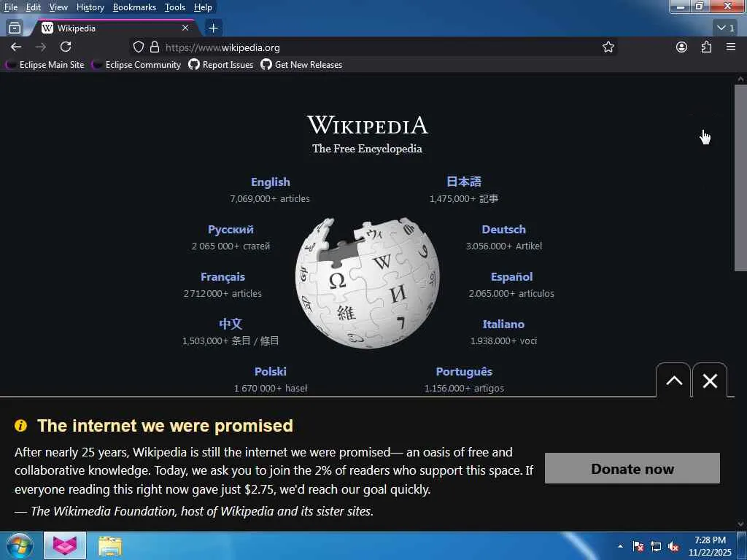Open Report Issues bookmark
This screenshot has height=560, width=747.
221,65
